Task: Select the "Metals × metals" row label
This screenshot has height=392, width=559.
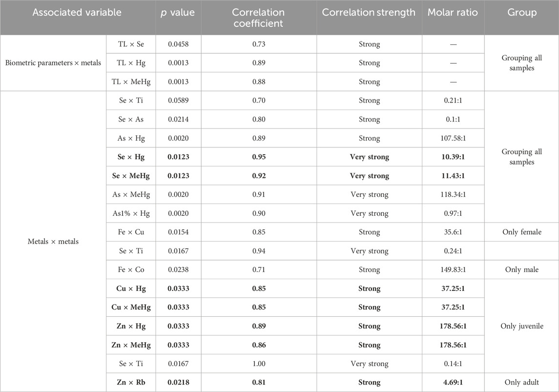Action: pos(53,242)
